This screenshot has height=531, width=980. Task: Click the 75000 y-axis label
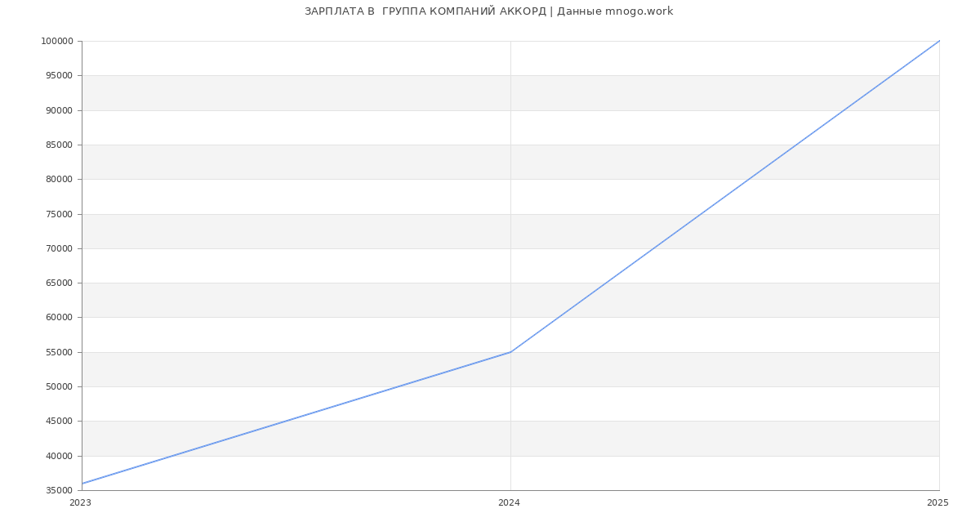[59, 214]
